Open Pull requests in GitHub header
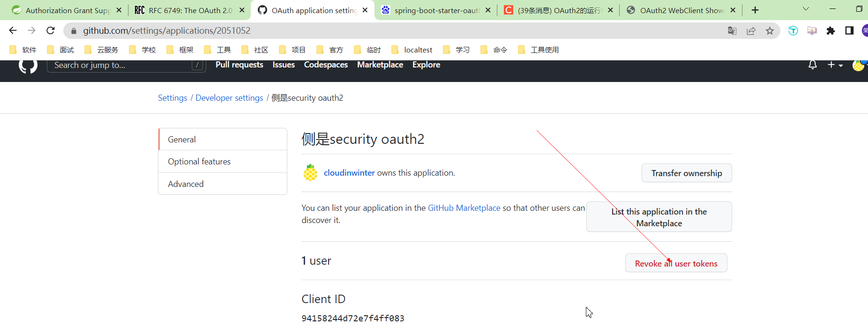 239,65
